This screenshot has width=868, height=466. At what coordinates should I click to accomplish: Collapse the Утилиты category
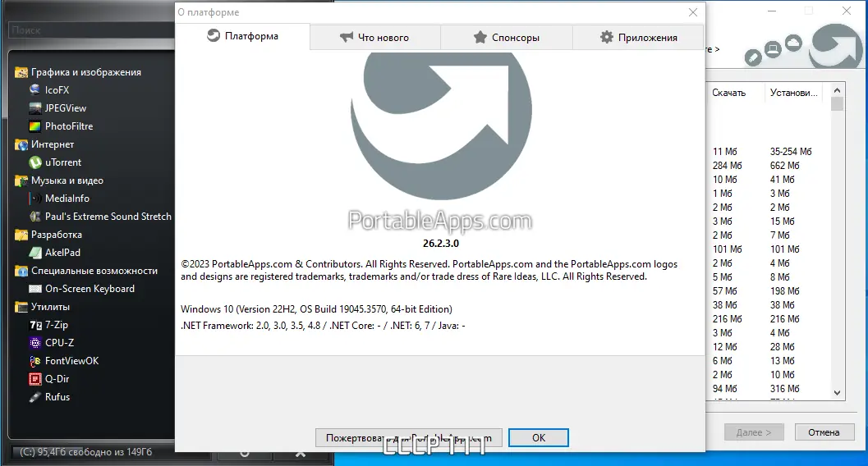[x=42, y=306]
